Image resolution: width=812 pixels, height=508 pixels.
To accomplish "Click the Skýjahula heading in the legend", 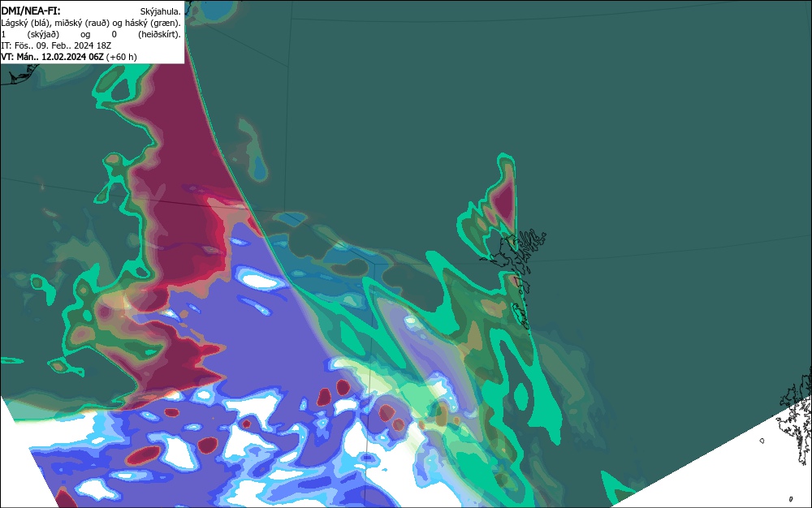I will pos(161,11).
